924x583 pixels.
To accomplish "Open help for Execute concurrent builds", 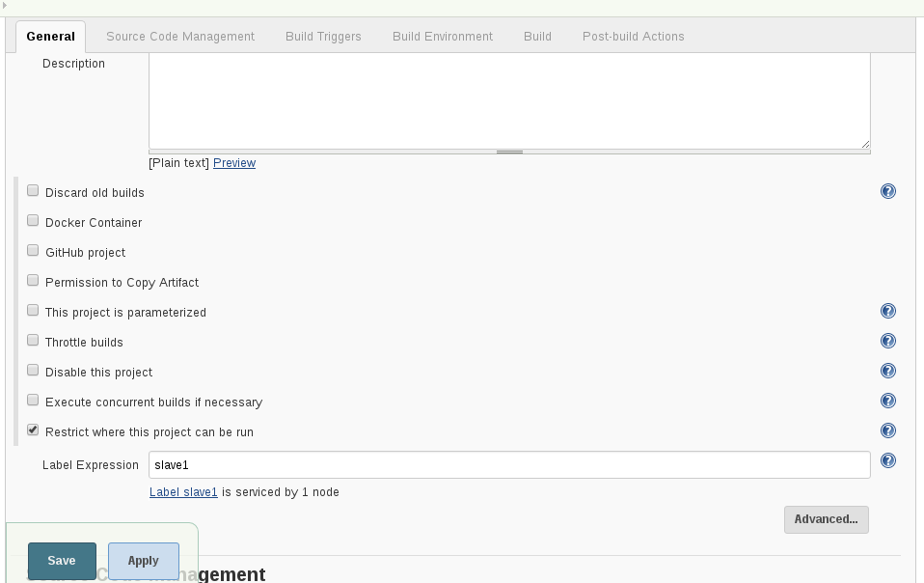I will pos(887,401).
